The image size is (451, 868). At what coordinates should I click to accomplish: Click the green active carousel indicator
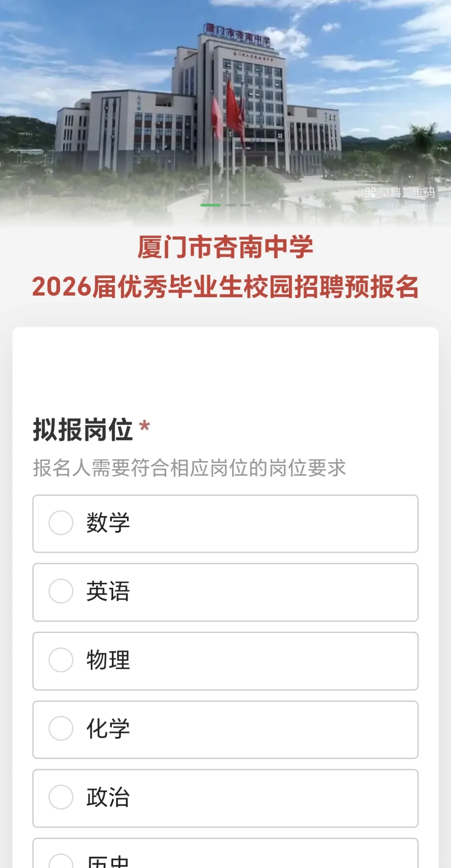coord(210,205)
